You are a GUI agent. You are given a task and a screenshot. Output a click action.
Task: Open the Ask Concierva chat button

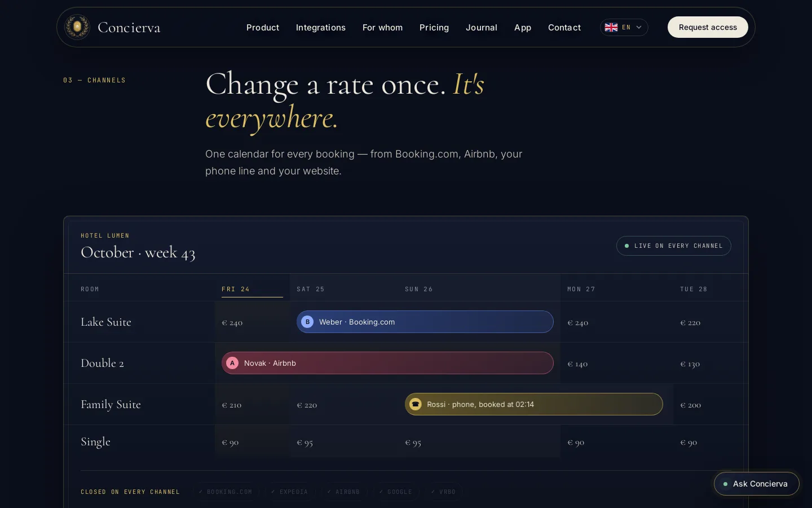(757, 484)
